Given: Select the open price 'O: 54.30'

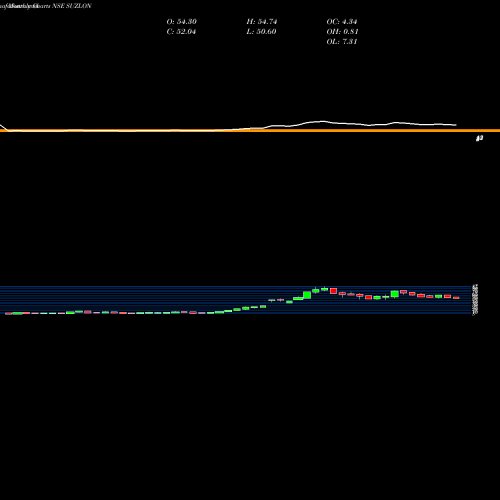Looking at the screenshot, I should (x=182, y=22).
